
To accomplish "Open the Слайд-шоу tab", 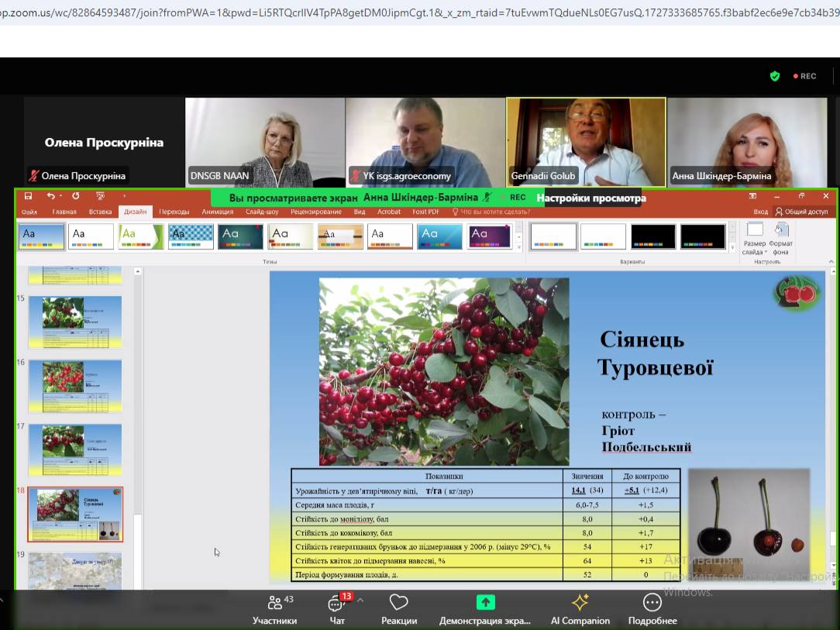I will point(262,212).
